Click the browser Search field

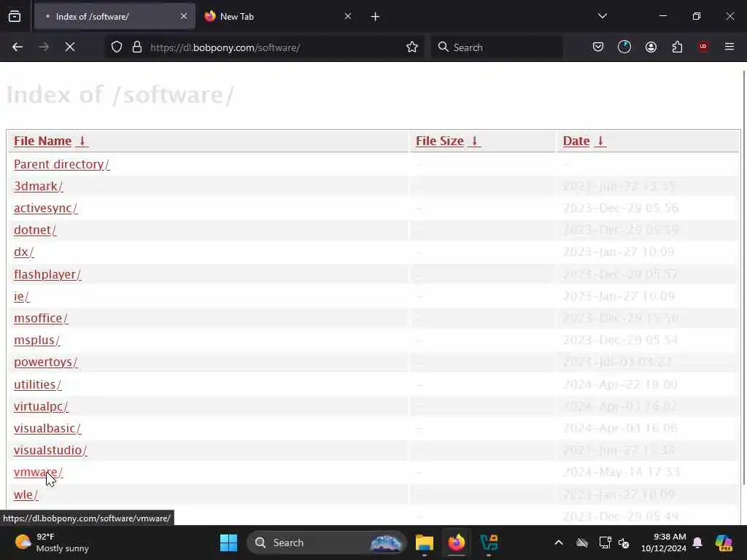[497, 47]
